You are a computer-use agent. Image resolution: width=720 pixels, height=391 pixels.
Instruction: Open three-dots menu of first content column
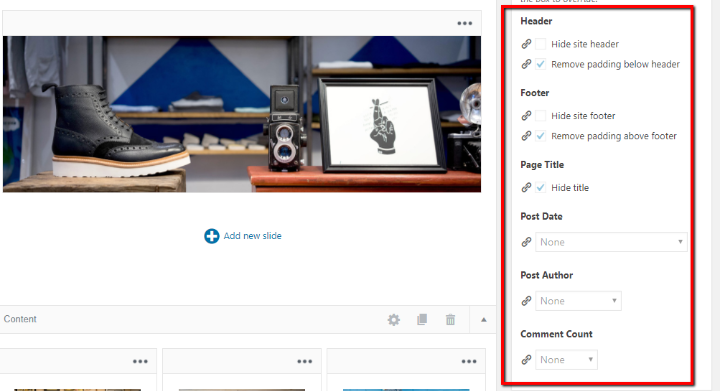(140, 362)
